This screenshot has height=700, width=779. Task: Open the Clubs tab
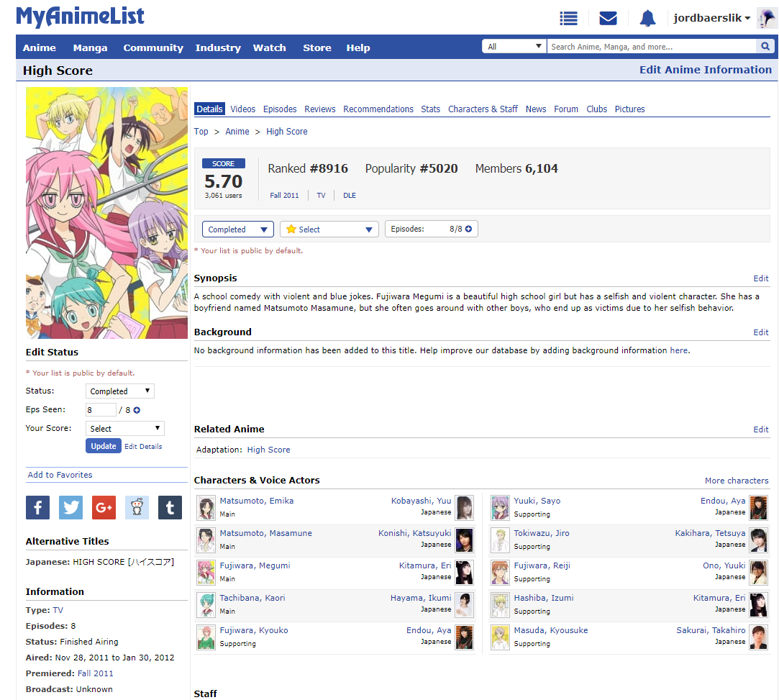tap(596, 109)
